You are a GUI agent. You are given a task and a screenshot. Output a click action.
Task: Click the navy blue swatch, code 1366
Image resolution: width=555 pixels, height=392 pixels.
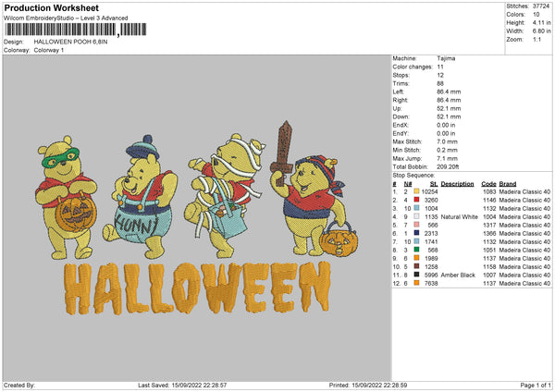pyautogui.click(x=416, y=233)
